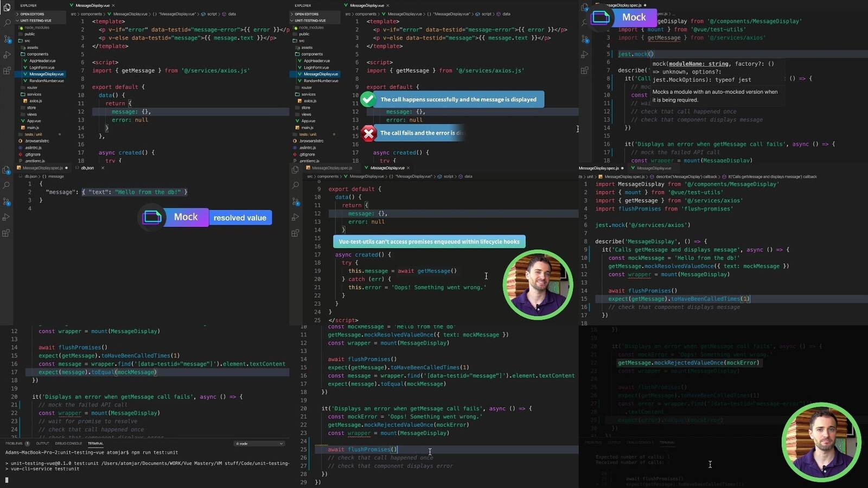The height and width of the screenshot is (488, 868).
Task: Open Search icon in top-left VS Code window
Action: pyautogui.click(x=7, y=23)
